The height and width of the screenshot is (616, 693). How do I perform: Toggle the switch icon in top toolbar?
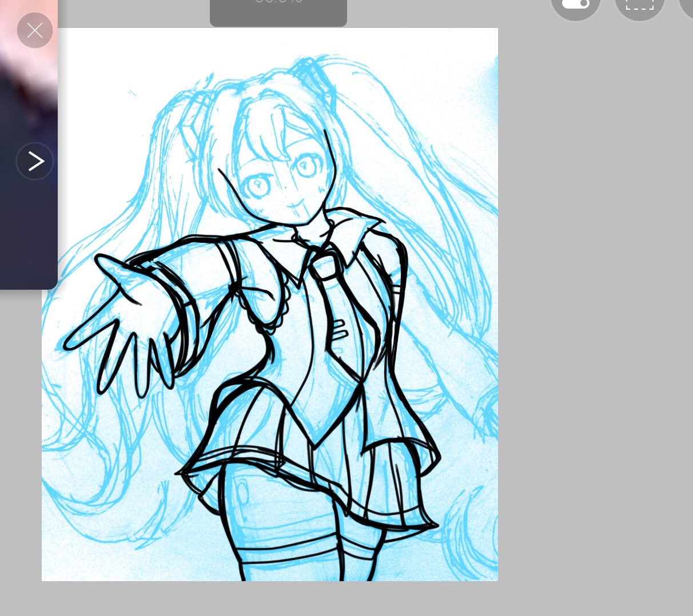pyautogui.click(x=575, y=5)
